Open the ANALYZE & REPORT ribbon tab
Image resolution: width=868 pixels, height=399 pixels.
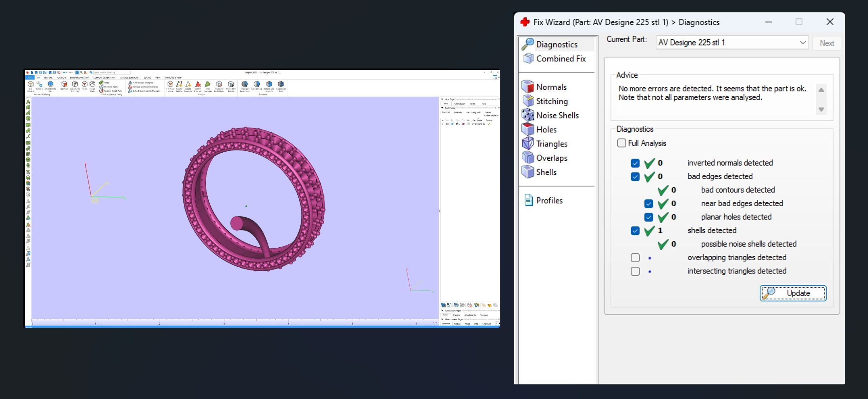click(x=129, y=78)
